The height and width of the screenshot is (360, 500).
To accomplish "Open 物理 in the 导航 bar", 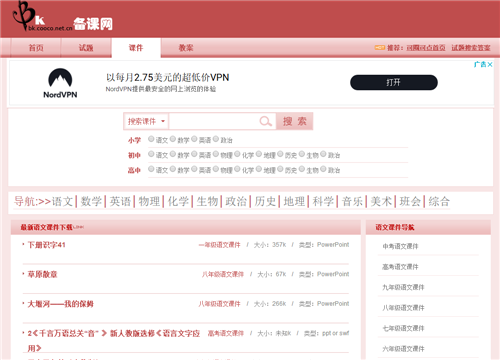I will point(149,201).
